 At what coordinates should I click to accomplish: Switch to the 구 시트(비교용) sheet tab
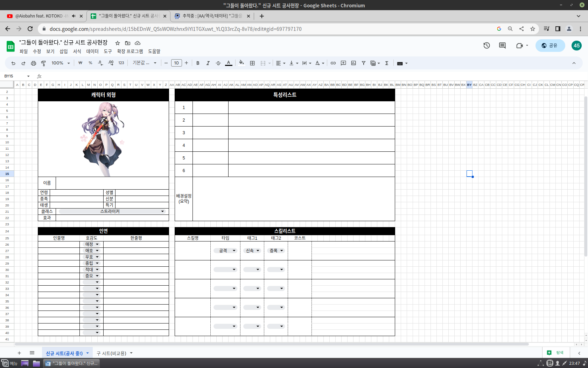tap(111, 353)
